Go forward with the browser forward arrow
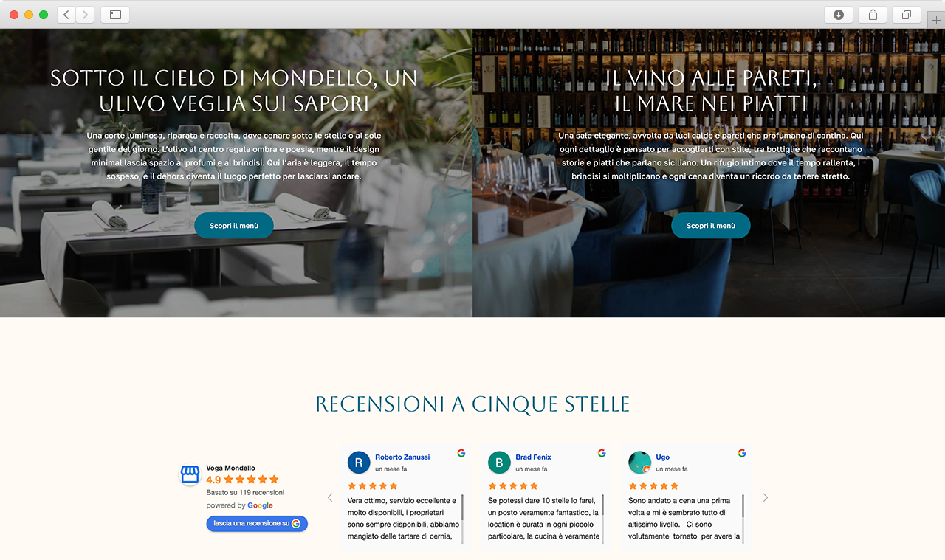Image resolution: width=945 pixels, height=560 pixels. pyautogui.click(x=85, y=15)
